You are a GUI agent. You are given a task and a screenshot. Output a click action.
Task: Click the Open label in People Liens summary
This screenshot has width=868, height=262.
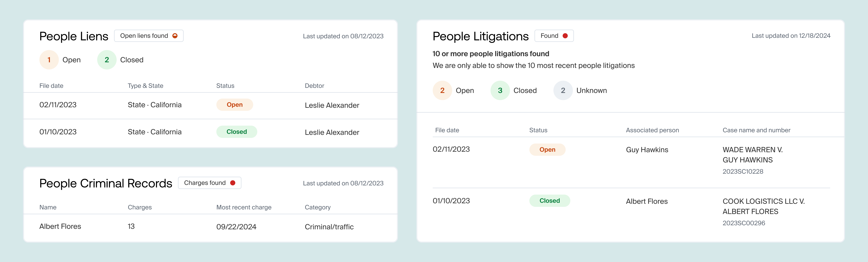tap(71, 60)
